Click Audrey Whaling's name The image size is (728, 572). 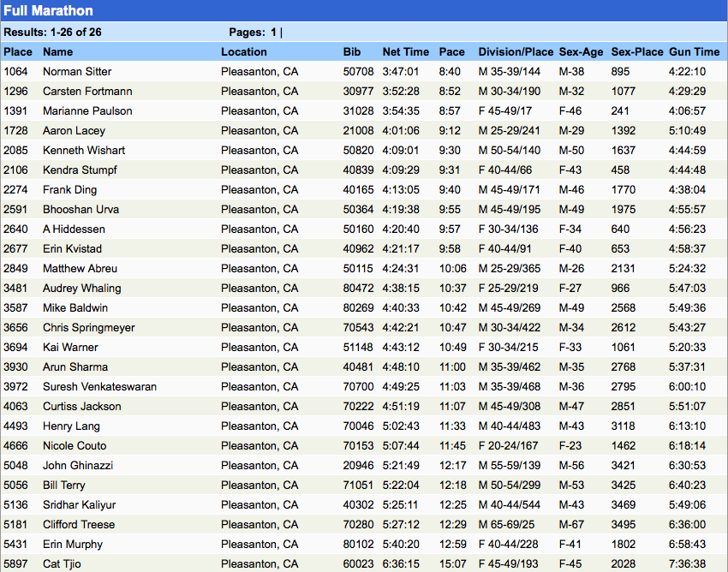(81, 289)
